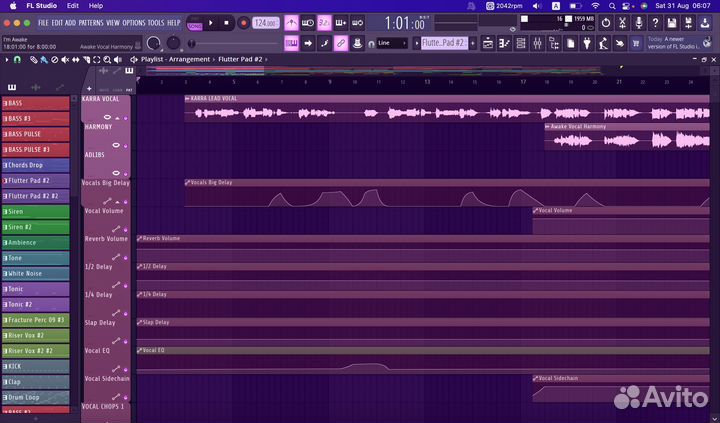The image size is (720, 423).
Task: Toggle the playlist magnet snap icon
Action: point(17,60)
